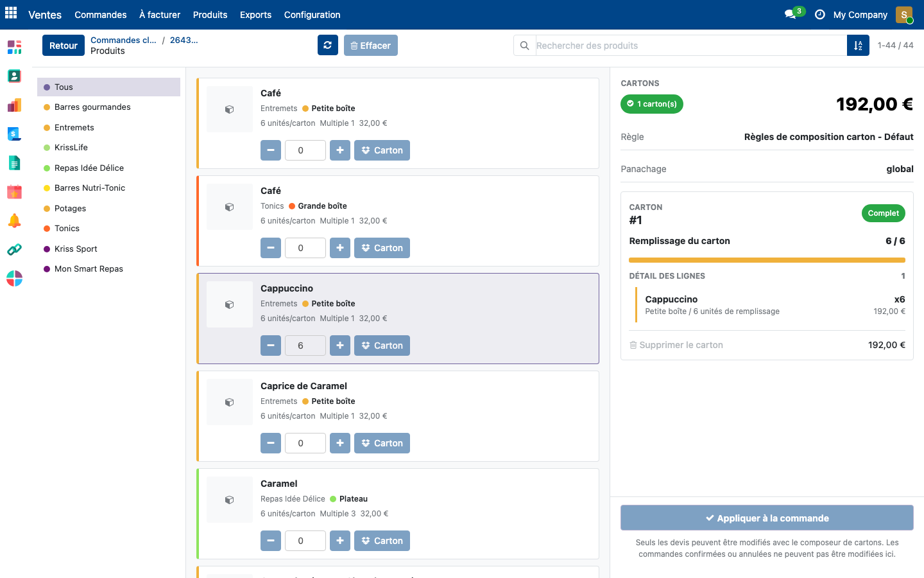Open the Exports menu

tap(255, 15)
